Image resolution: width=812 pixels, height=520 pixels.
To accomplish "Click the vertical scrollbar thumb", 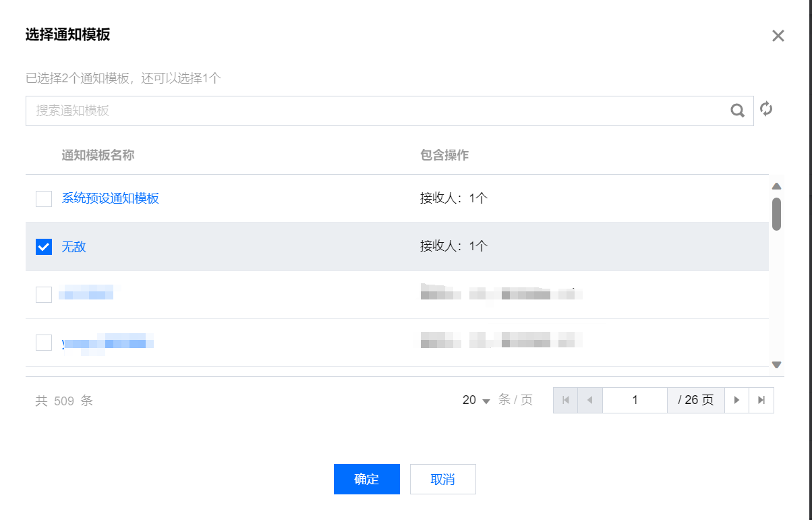I will coord(776,214).
